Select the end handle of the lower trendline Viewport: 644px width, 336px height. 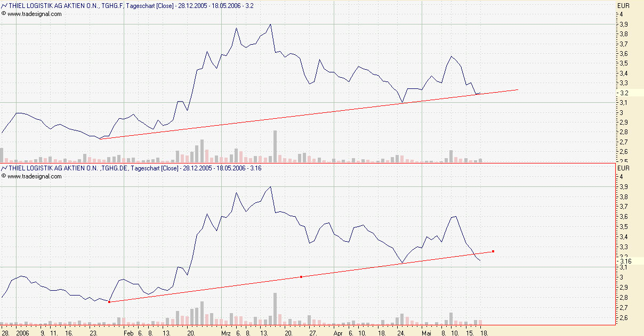point(493,251)
